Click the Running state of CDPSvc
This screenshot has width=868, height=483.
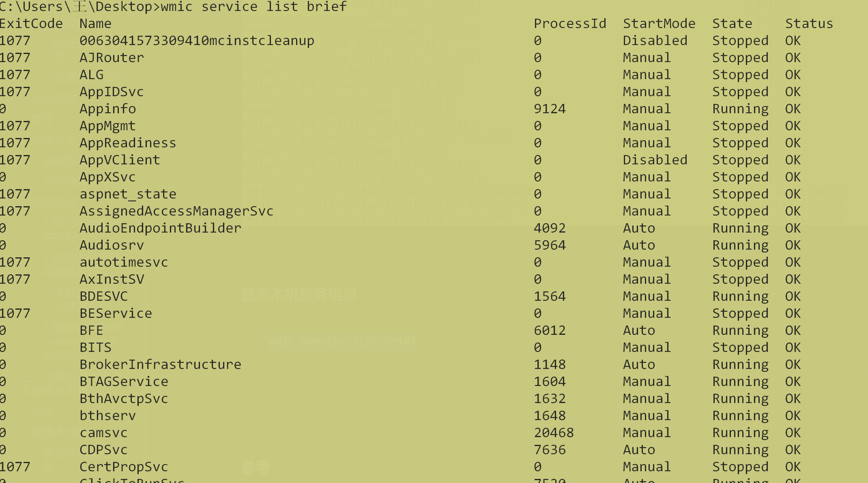(740, 450)
